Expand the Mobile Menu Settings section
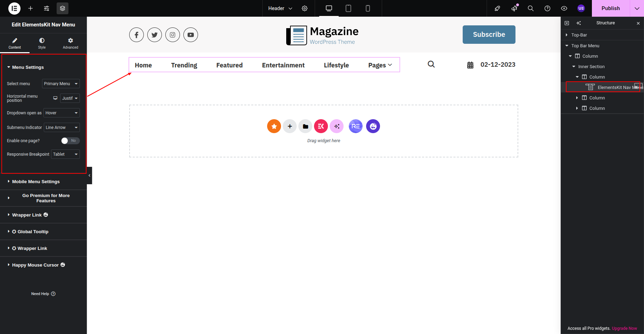The width and height of the screenshot is (644, 334). 36,182
